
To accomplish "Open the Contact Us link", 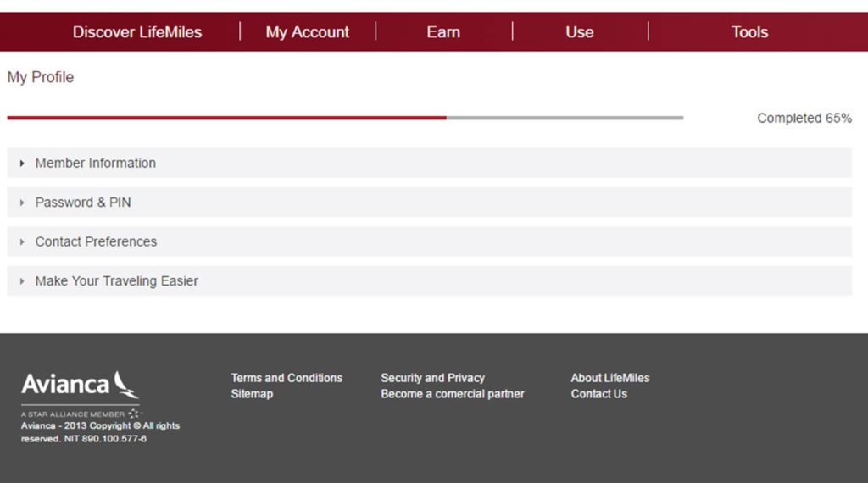I will click(599, 394).
